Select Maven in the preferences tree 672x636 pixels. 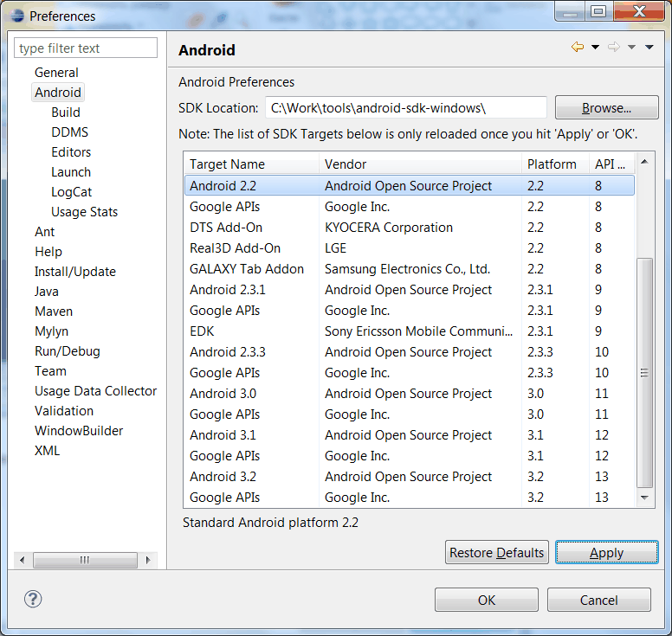click(x=54, y=312)
